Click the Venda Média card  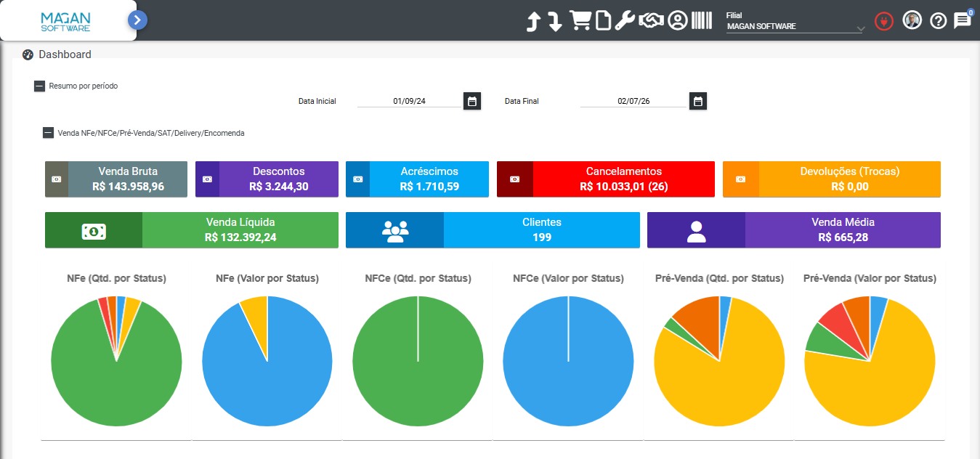click(794, 230)
